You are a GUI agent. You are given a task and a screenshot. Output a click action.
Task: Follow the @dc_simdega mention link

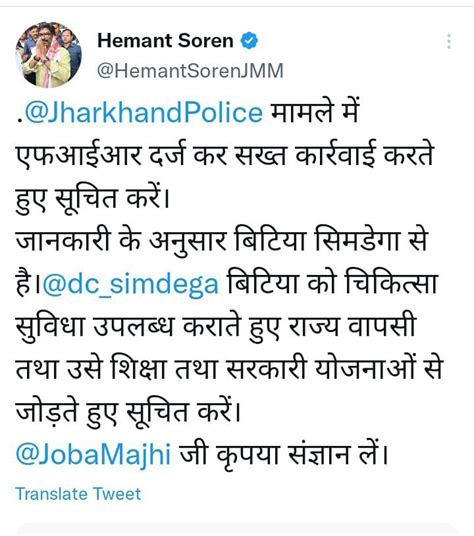click(131, 284)
